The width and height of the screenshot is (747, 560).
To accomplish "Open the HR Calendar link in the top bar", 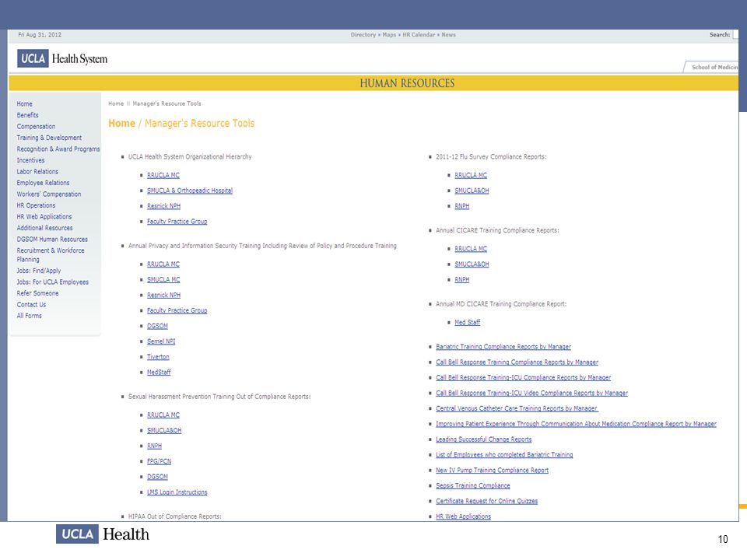I will click(419, 35).
